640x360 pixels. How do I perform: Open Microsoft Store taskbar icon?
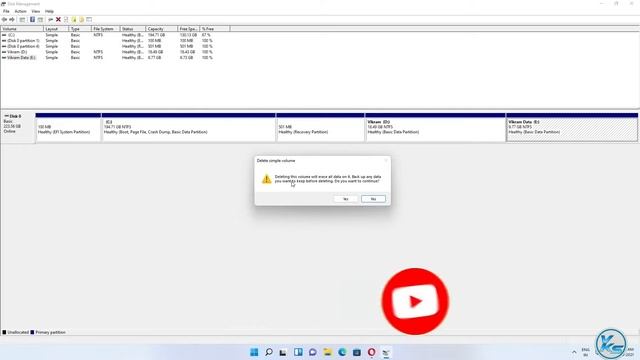(357, 352)
